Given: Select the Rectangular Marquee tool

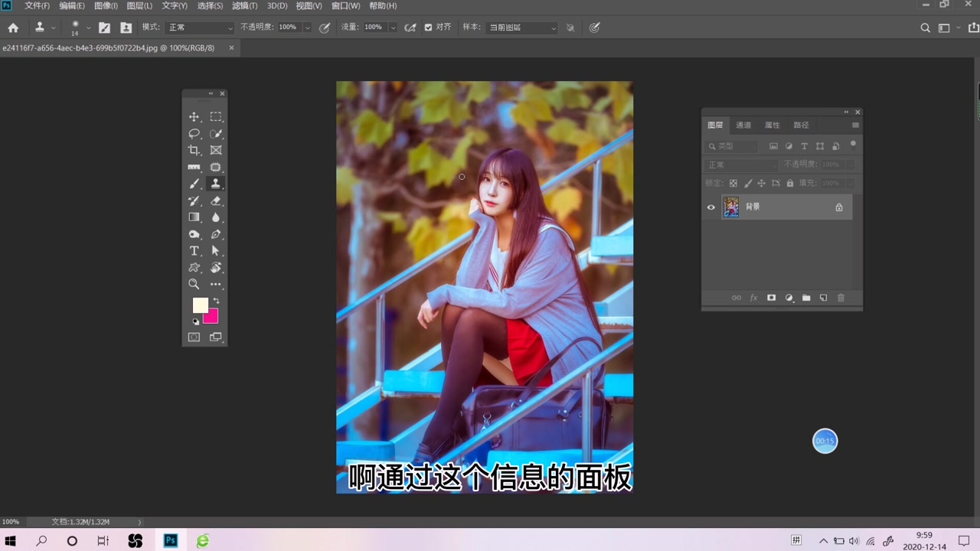Looking at the screenshot, I should point(216,117).
